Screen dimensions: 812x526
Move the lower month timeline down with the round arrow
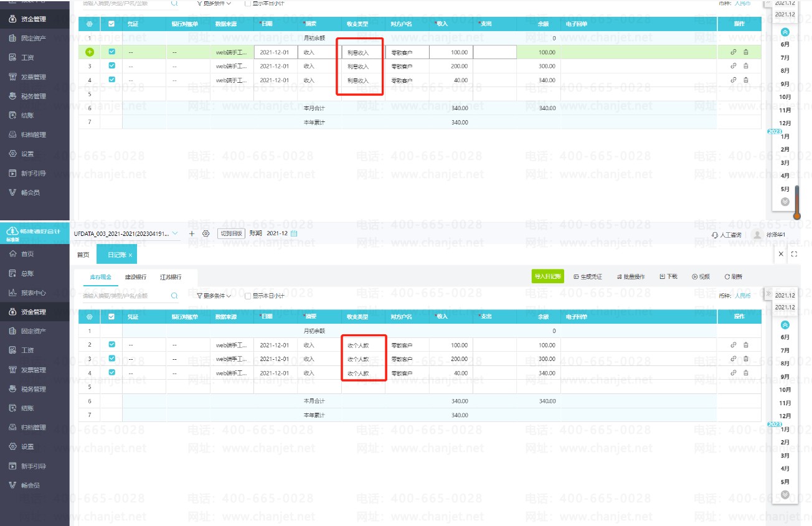click(785, 494)
